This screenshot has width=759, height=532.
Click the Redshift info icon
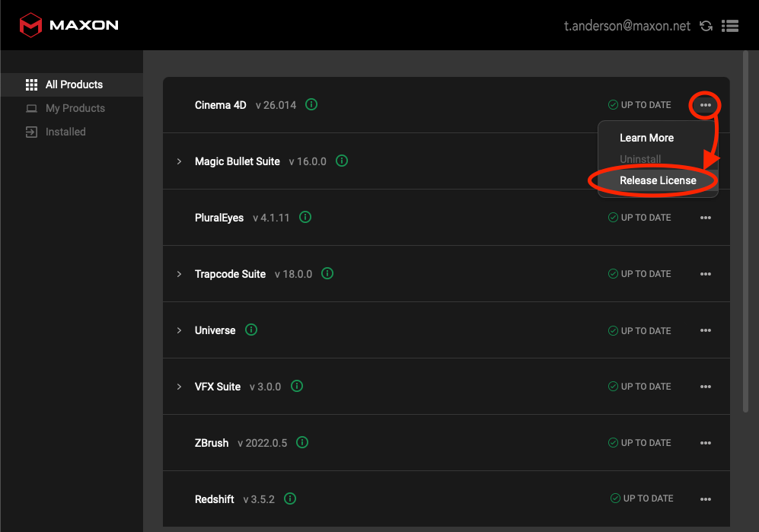(289, 499)
